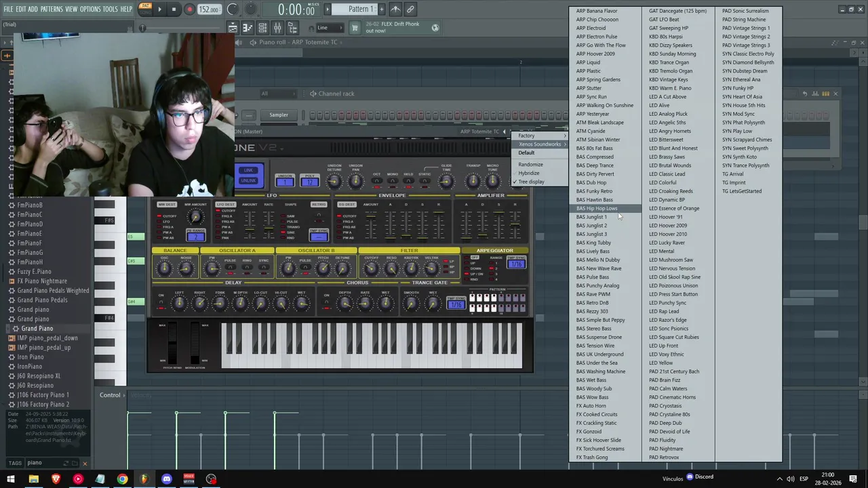Click the red Record button

(189, 9)
